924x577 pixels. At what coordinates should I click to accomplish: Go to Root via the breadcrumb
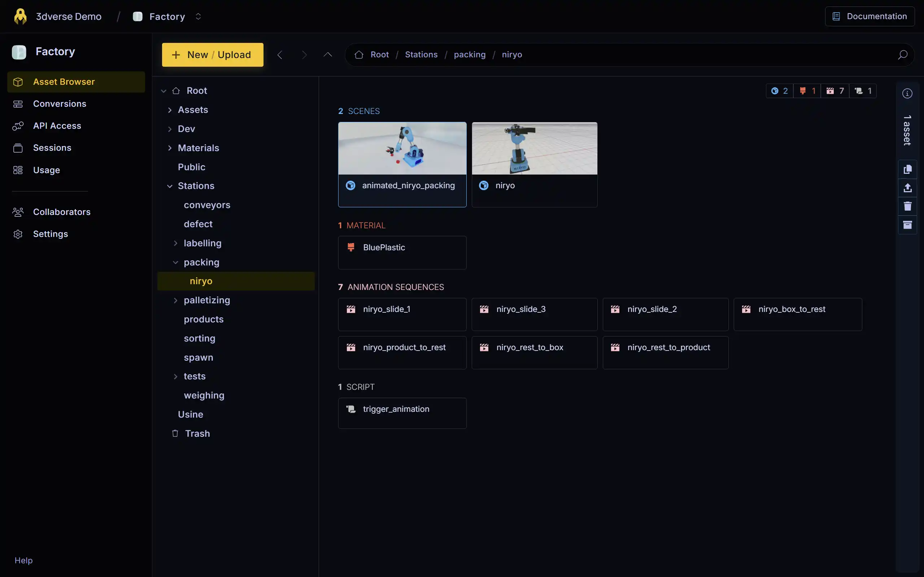click(379, 54)
